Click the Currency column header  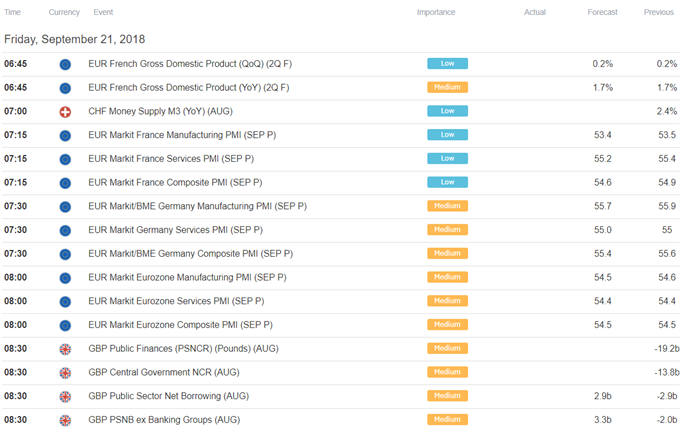pos(64,12)
